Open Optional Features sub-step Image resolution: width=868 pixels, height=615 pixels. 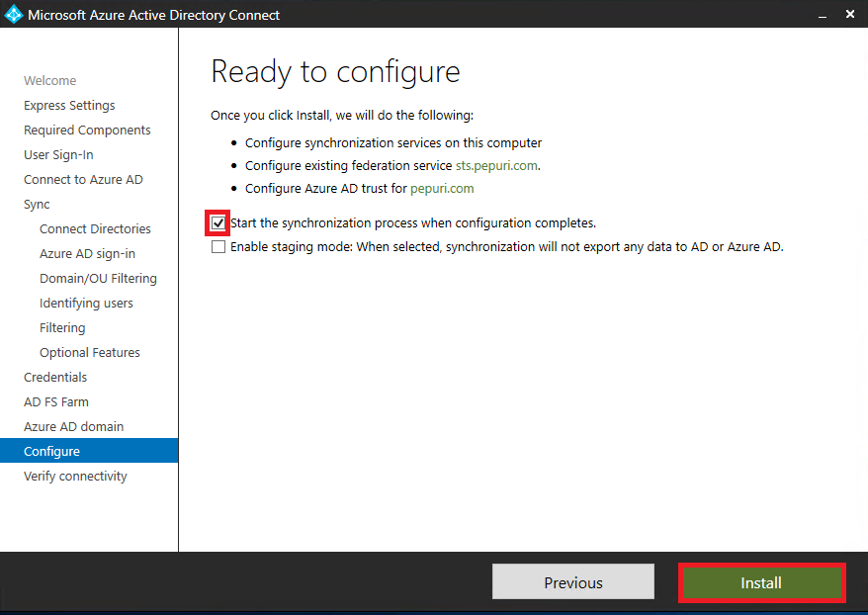89,353
